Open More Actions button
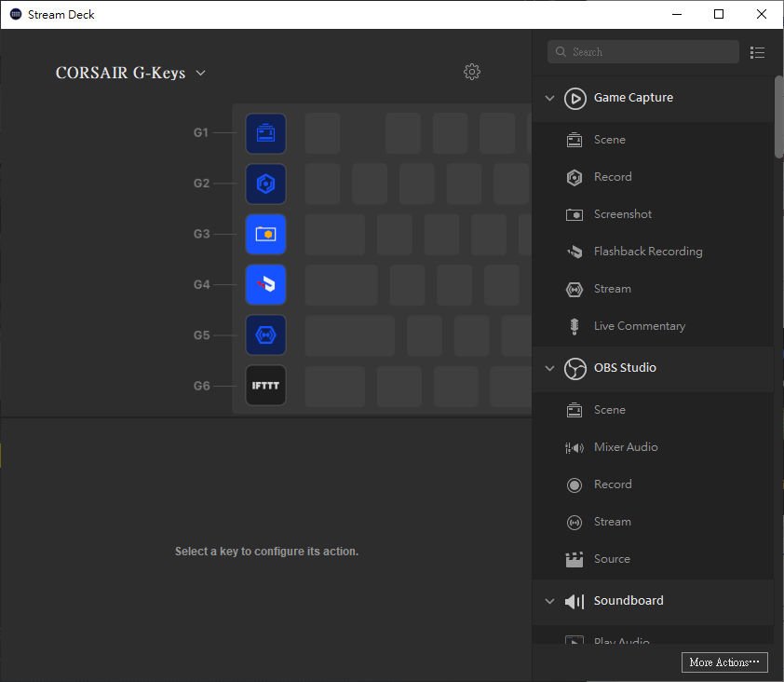784x682 pixels. pos(724,662)
